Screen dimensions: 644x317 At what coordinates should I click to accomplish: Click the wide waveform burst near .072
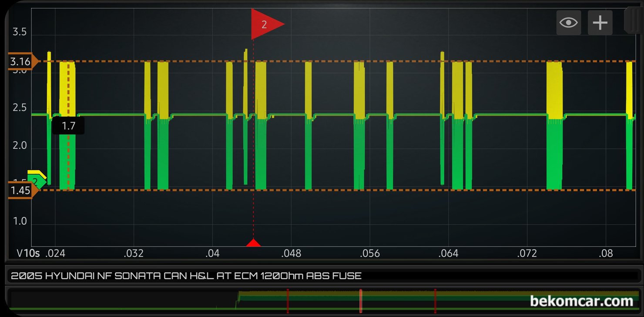[554, 126]
